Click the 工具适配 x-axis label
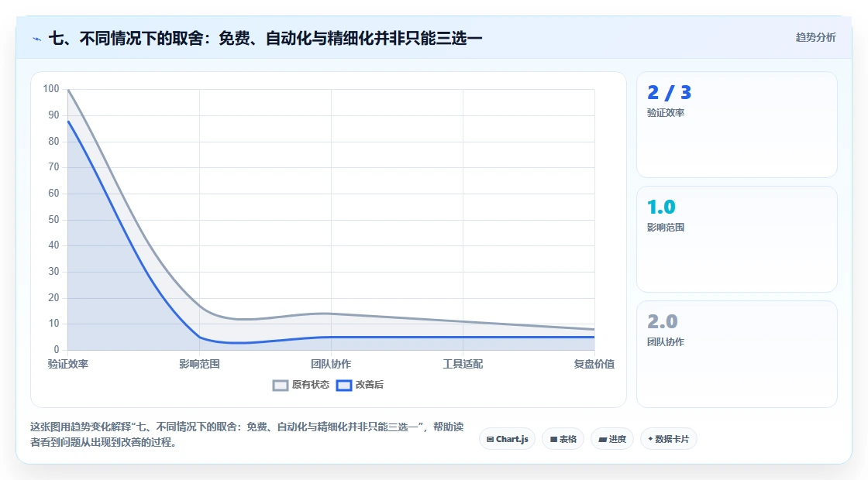This screenshot has height=480, width=868. [463, 364]
